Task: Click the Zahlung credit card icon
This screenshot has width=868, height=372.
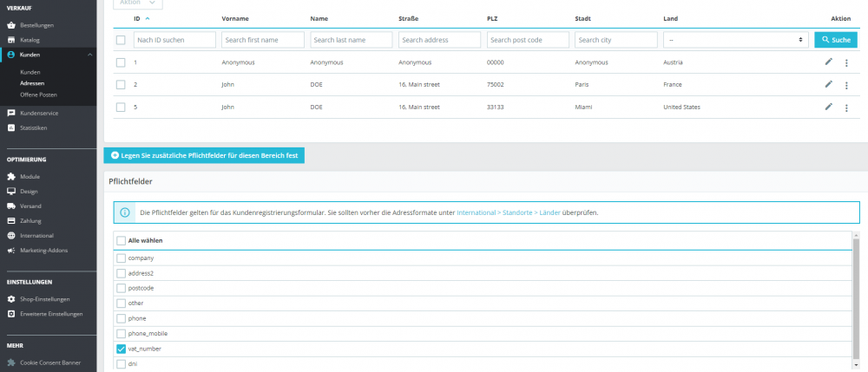Action: point(10,220)
